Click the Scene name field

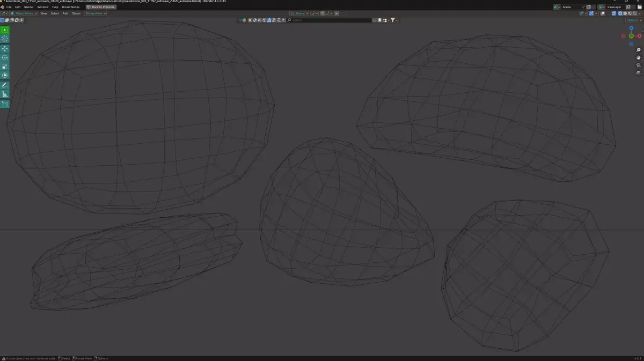pyautogui.click(x=572, y=7)
